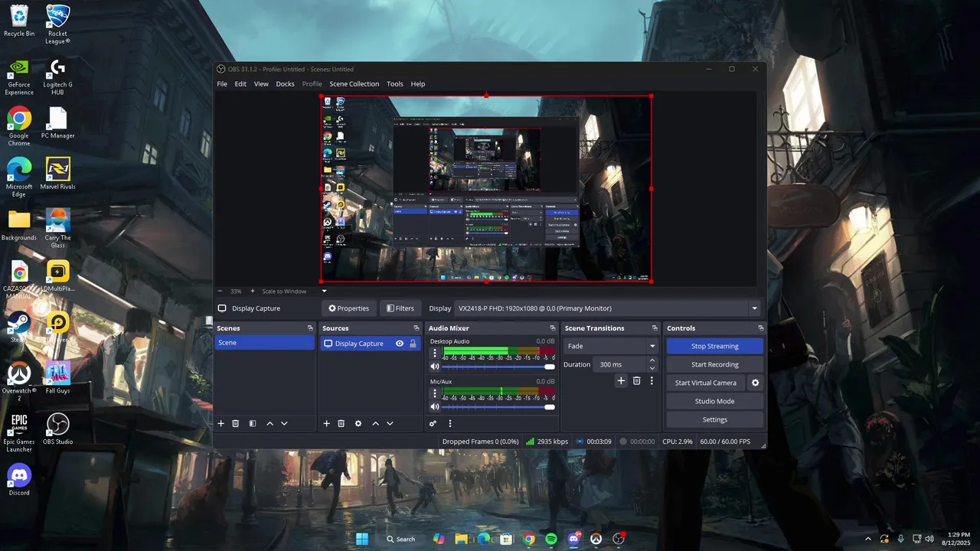Image resolution: width=980 pixels, height=551 pixels.
Task: Open Mic/Aux three-dot options
Action: (x=435, y=393)
